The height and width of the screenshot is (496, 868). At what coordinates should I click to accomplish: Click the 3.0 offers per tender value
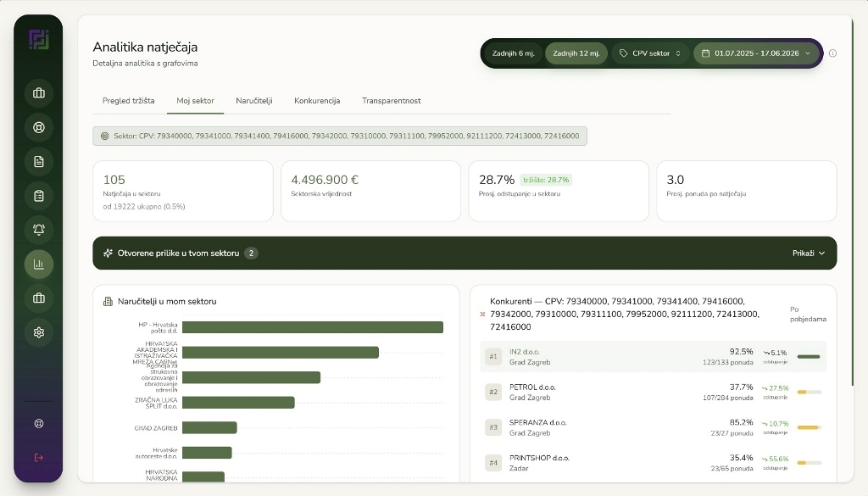(676, 180)
